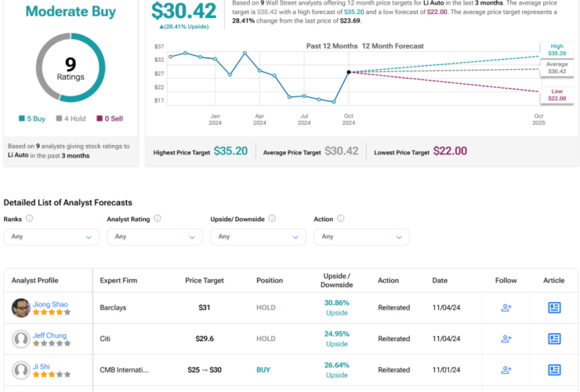This screenshot has height=392, width=580.
Task: Click the Lowest Price Target $22.00 value
Action: tap(450, 151)
